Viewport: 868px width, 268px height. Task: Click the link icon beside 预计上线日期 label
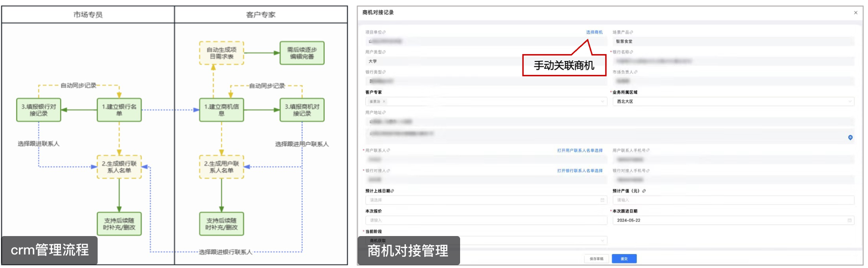(392, 191)
